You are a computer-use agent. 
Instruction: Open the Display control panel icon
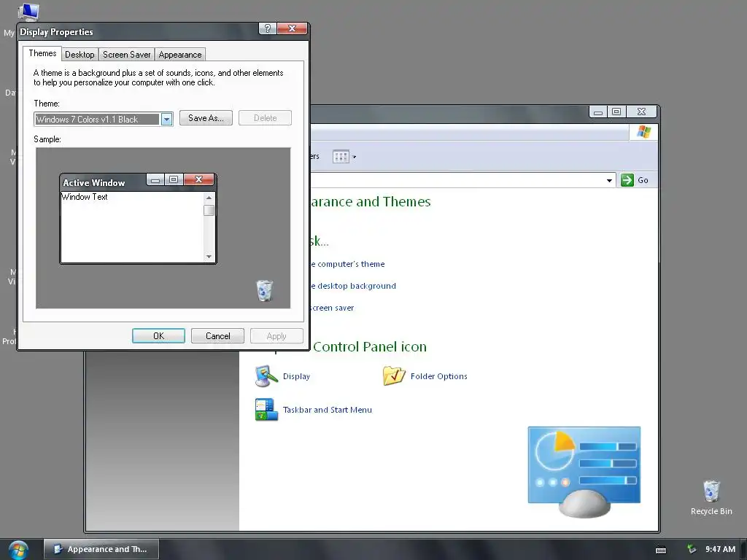266,376
